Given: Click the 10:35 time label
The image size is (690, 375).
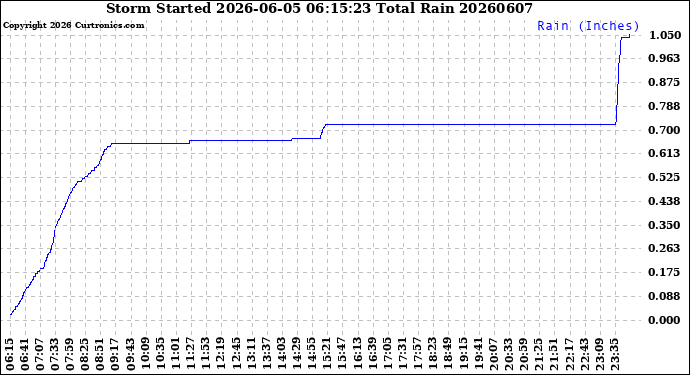Looking at the screenshot, I should point(160,355).
